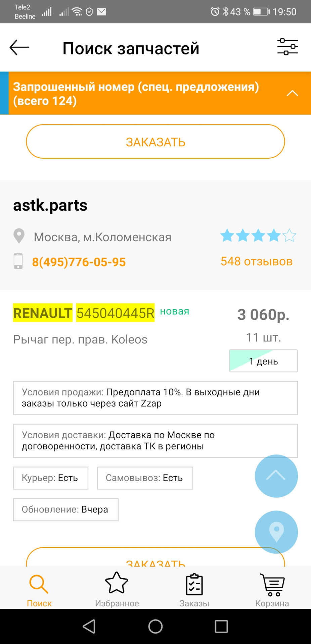311x644 pixels.
Task: Tap the Android recent apps square button
Action: point(221,626)
